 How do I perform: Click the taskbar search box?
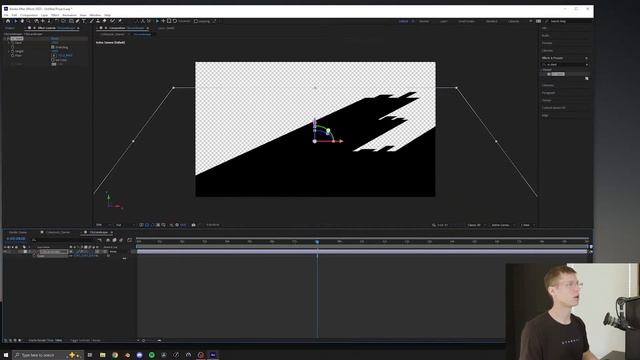click(48, 355)
